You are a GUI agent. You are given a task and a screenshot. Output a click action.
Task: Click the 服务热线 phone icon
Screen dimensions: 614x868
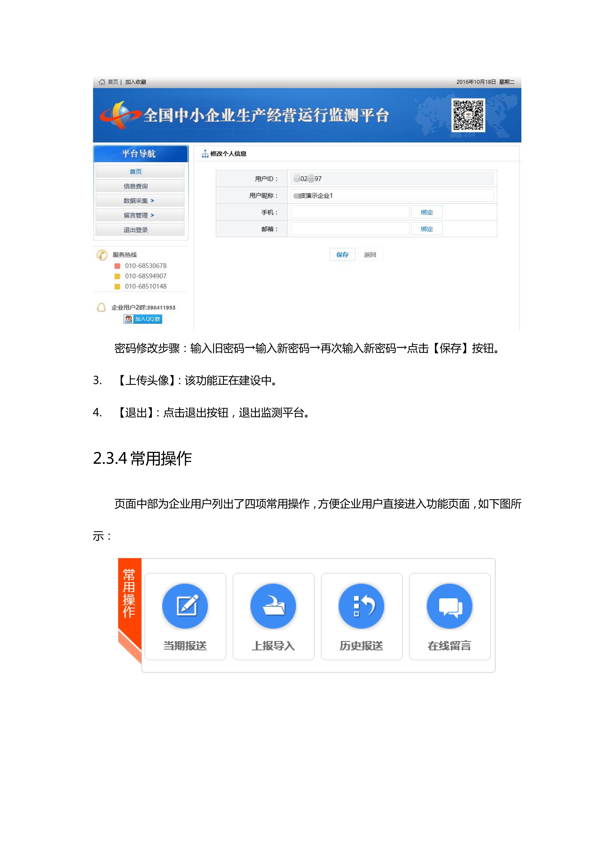pyautogui.click(x=102, y=255)
